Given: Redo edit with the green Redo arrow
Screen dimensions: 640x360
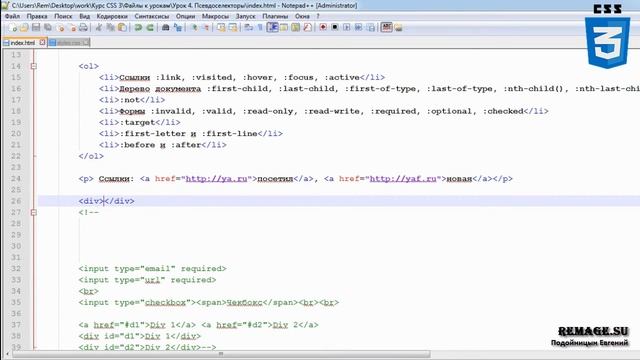Looking at the screenshot, I should pos(150,27).
